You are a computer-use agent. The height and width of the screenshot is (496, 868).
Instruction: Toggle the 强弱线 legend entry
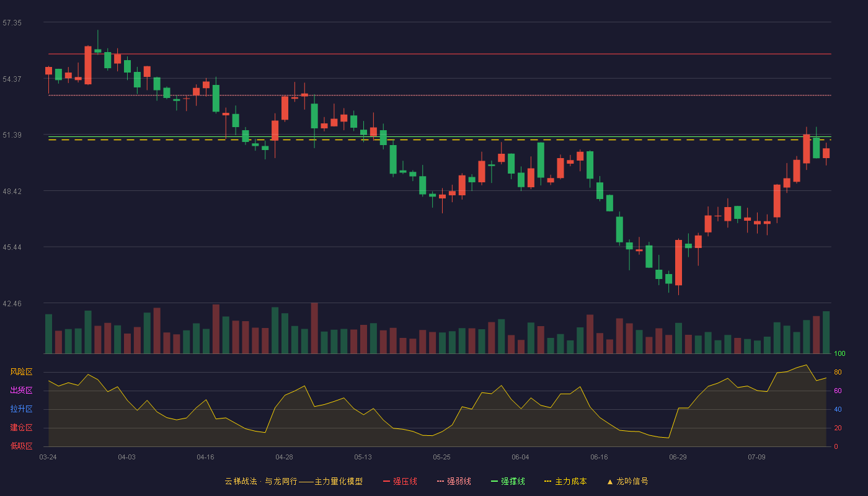pos(454,481)
